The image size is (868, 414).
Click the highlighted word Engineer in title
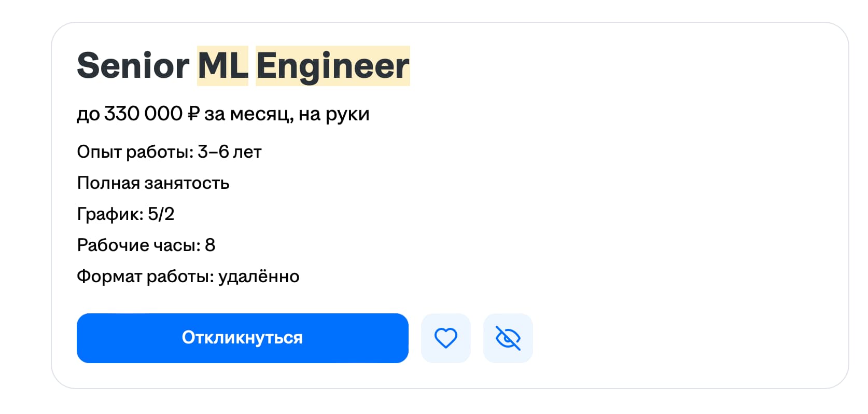pos(333,66)
